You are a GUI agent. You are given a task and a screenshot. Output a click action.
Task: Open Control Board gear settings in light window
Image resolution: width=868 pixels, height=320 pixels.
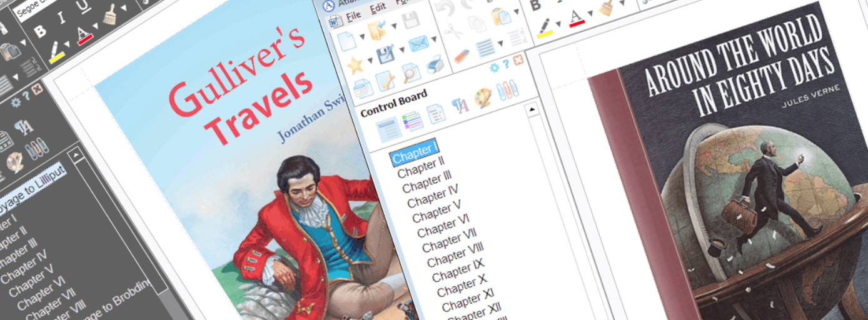[x=494, y=67]
